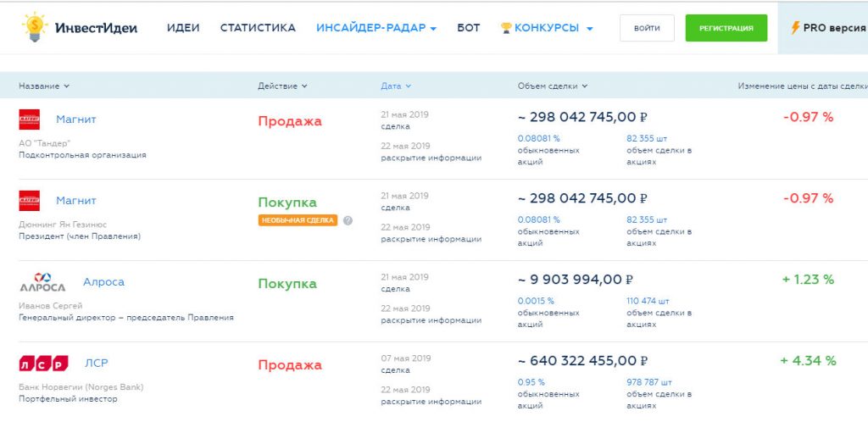Sort by the Дата column header
868x422 pixels.
pyautogui.click(x=396, y=86)
